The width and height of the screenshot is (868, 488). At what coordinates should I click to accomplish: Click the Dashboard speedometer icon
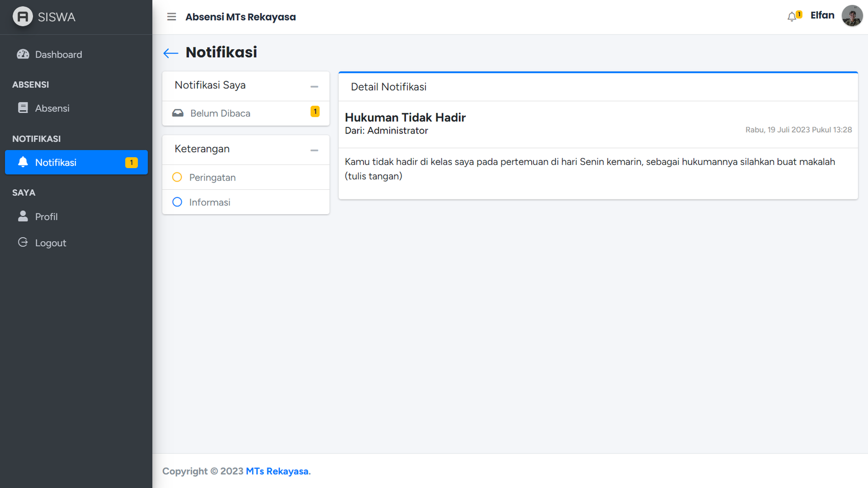(x=23, y=54)
